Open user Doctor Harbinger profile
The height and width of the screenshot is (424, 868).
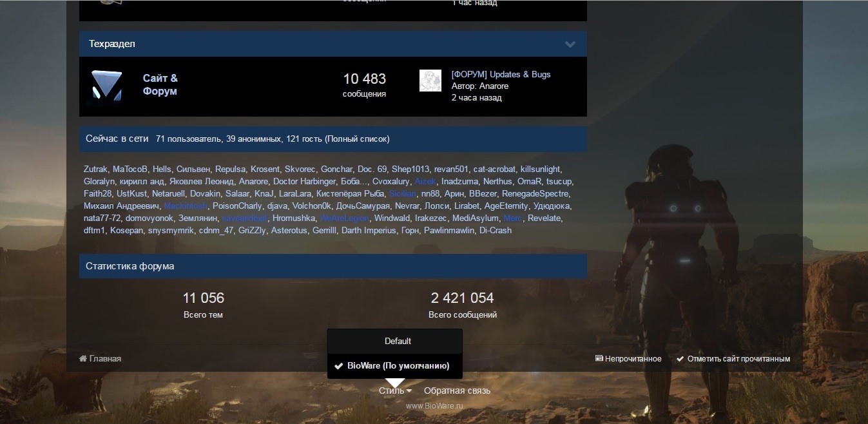pyautogui.click(x=304, y=182)
